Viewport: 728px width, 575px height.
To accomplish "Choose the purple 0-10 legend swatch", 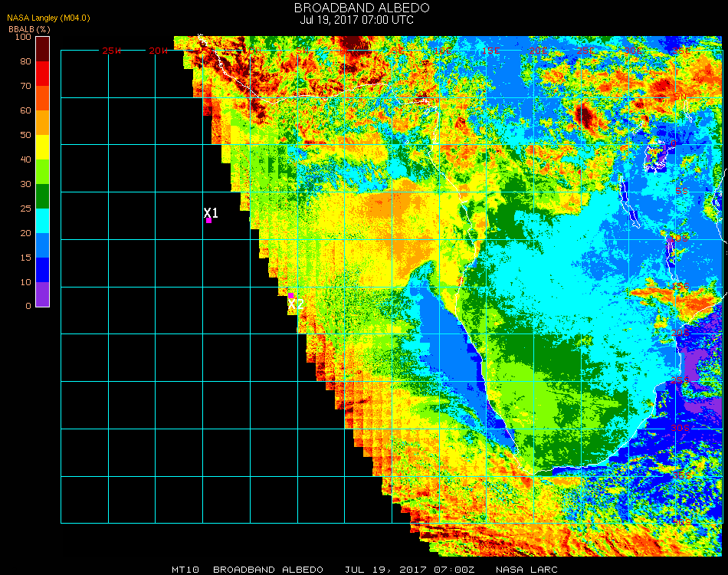I will point(43,294).
